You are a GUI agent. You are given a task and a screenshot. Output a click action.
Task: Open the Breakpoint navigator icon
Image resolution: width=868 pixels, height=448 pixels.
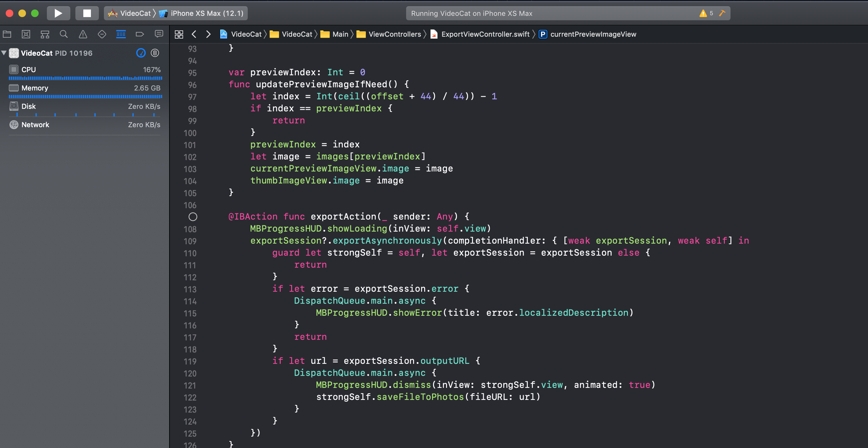[139, 34]
